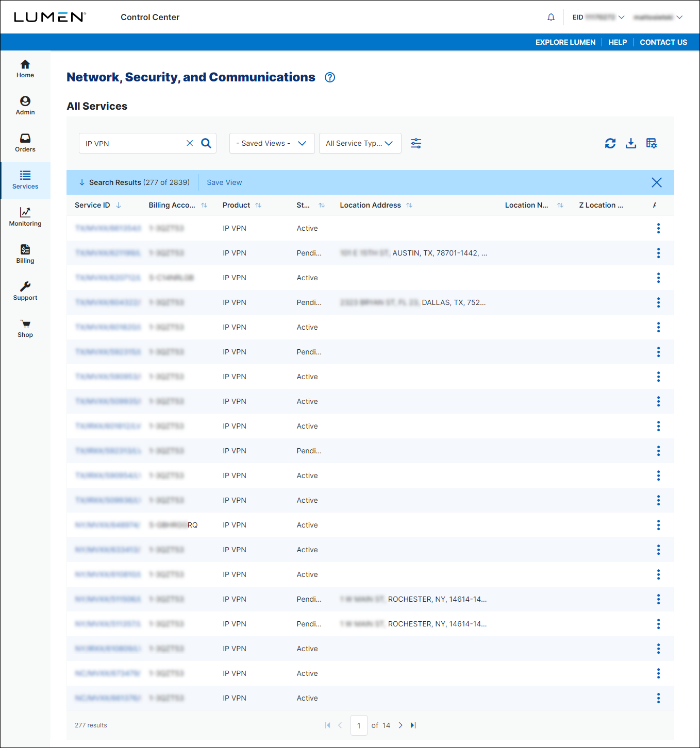Expand the EID account dropdown
This screenshot has width=700, height=748.
(598, 17)
